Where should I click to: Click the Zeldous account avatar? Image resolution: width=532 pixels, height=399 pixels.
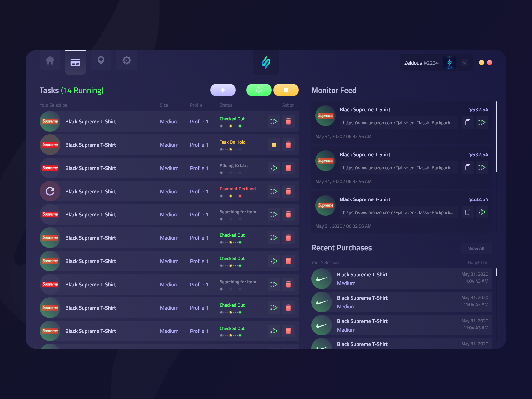click(x=450, y=63)
